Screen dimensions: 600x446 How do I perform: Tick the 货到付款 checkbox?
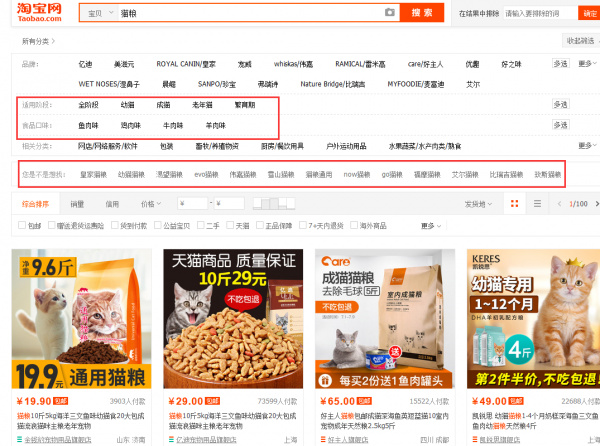[114, 225]
